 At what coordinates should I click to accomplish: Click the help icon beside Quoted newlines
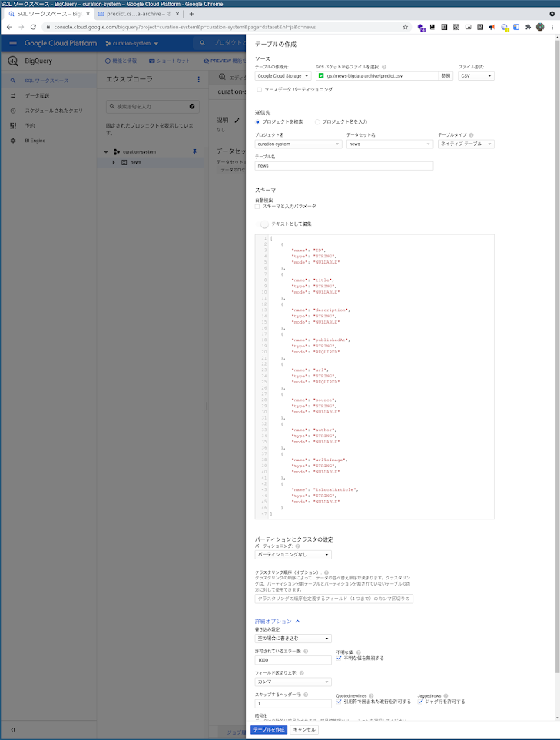(x=371, y=695)
